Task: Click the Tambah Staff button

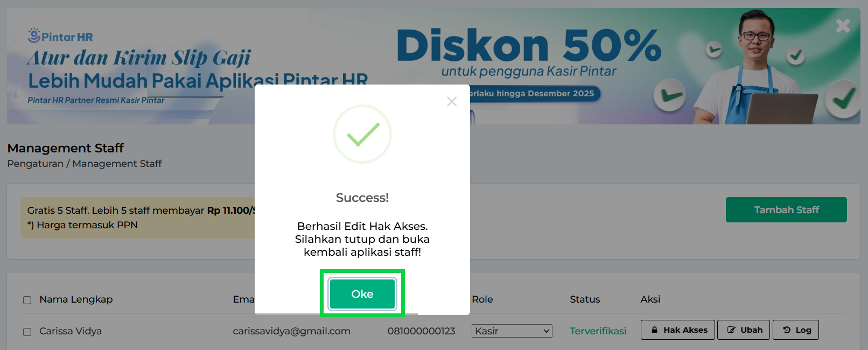Action: [786, 209]
